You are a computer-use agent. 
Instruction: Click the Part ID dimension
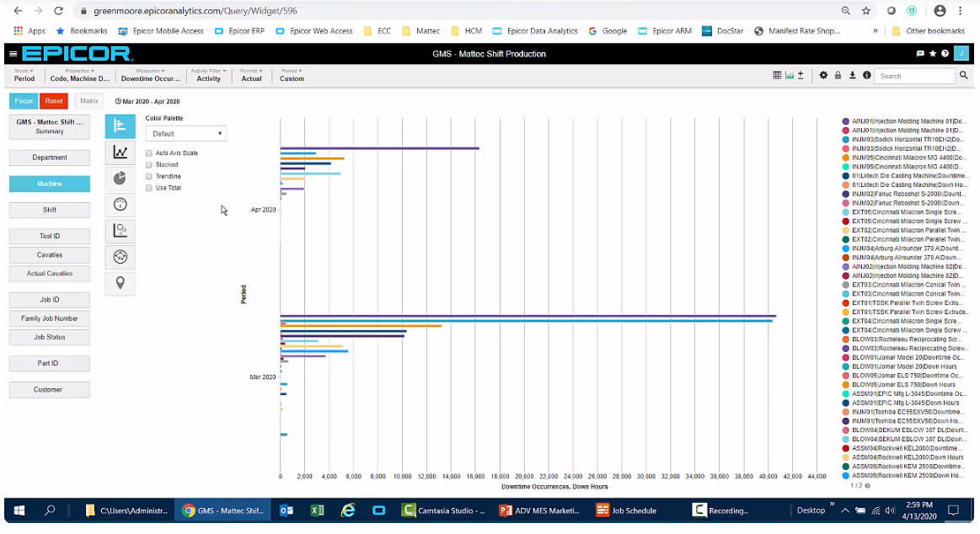[x=50, y=364]
